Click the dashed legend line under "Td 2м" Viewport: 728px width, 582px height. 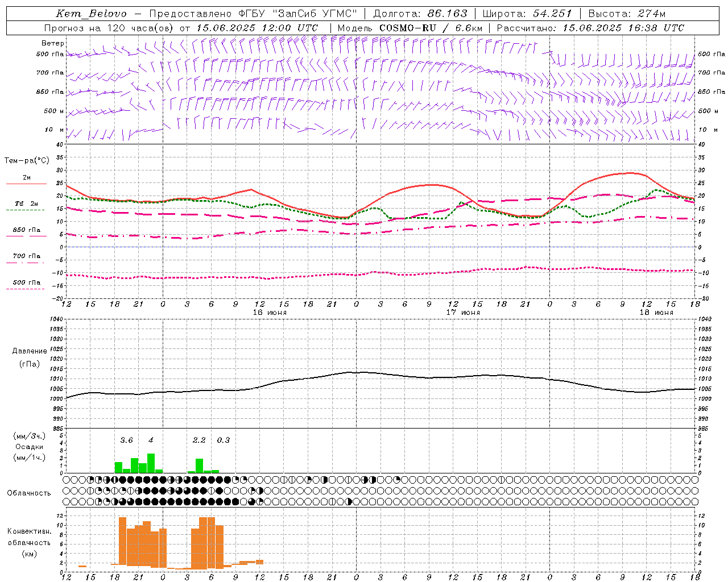tap(25, 210)
